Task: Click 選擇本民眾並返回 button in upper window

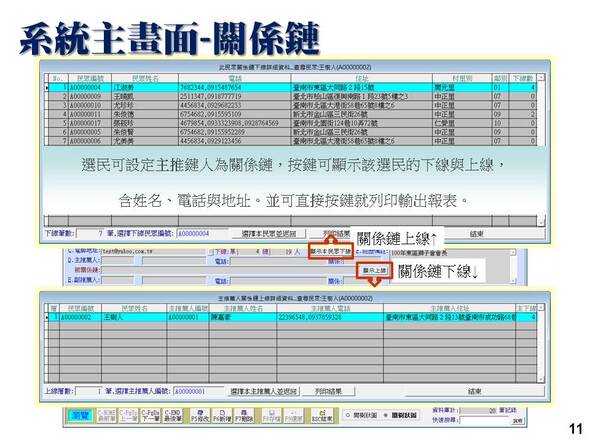Action: pos(268,234)
